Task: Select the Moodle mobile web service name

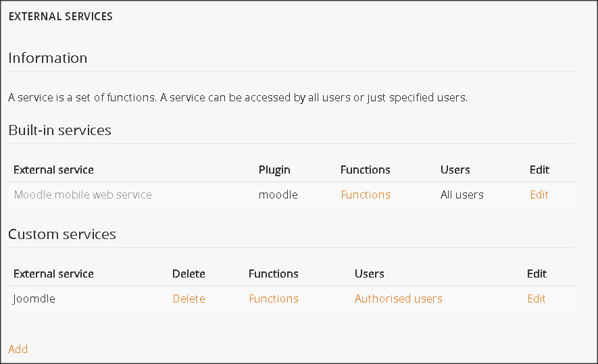Action: coord(82,194)
